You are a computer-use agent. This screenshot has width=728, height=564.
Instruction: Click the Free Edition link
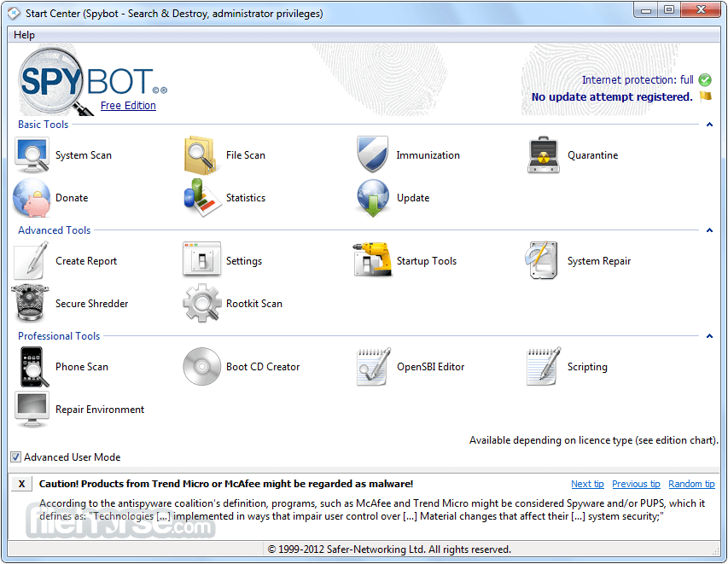[x=128, y=106]
